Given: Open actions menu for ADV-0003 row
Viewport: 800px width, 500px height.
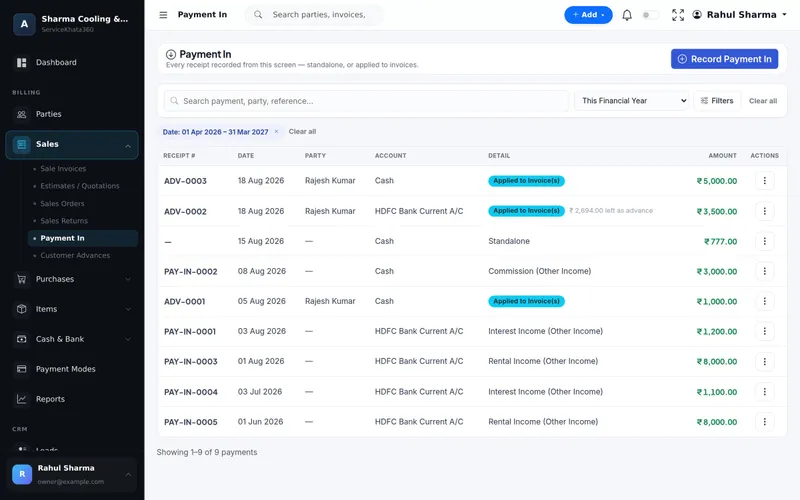Looking at the screenshot, I should [764, 181].
